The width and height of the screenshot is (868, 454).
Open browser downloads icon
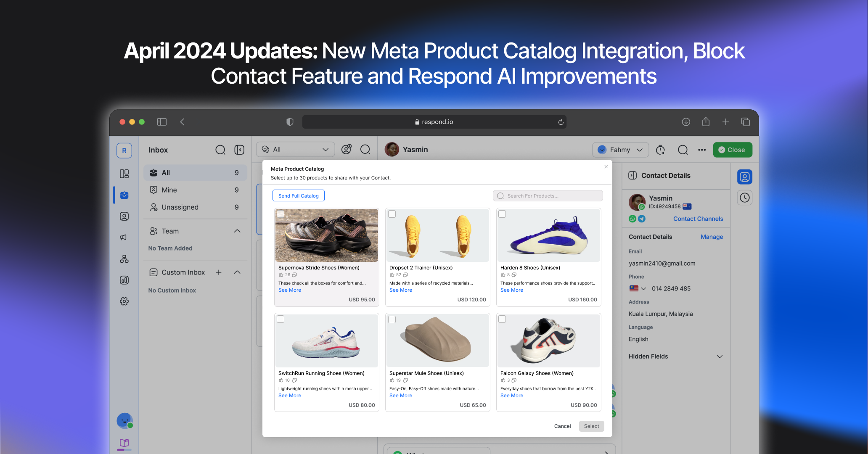(x=686, y=122)
